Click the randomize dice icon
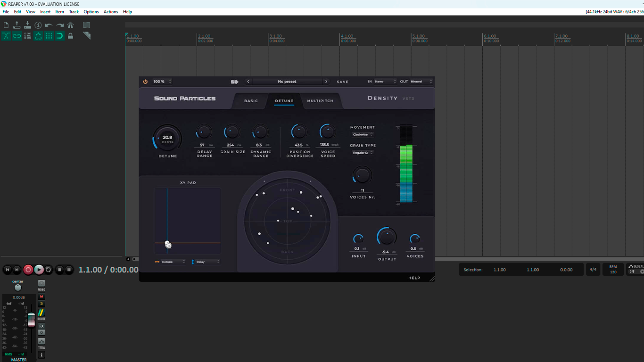Image resolution: width=644 pixels, height=362 pixels. pyautogui.click(x=234, y=82)
